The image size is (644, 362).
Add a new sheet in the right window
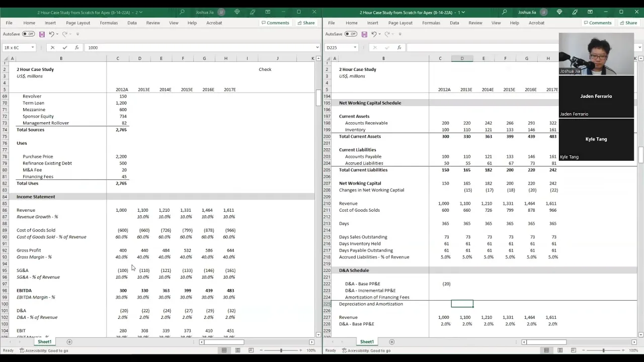(x=392, y=342)
